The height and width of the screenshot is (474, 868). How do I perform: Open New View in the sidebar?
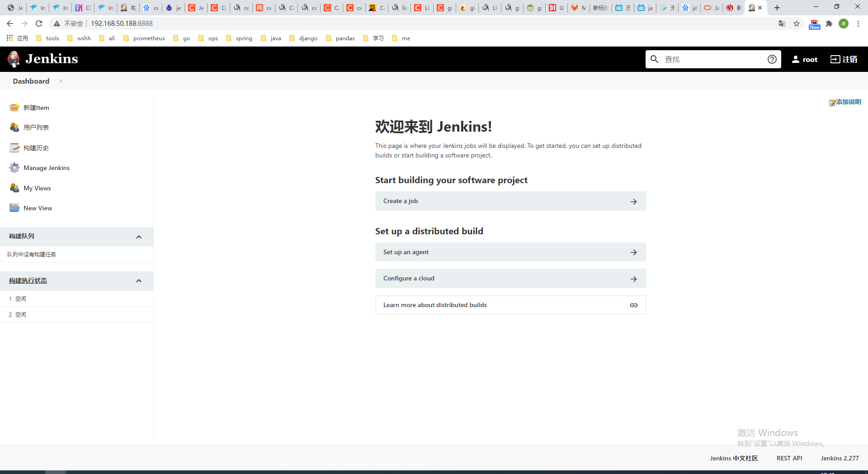(x=38, y=208)
